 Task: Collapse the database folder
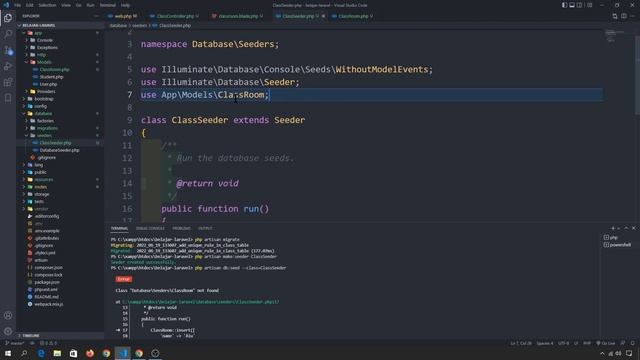(x=43, y=114)
